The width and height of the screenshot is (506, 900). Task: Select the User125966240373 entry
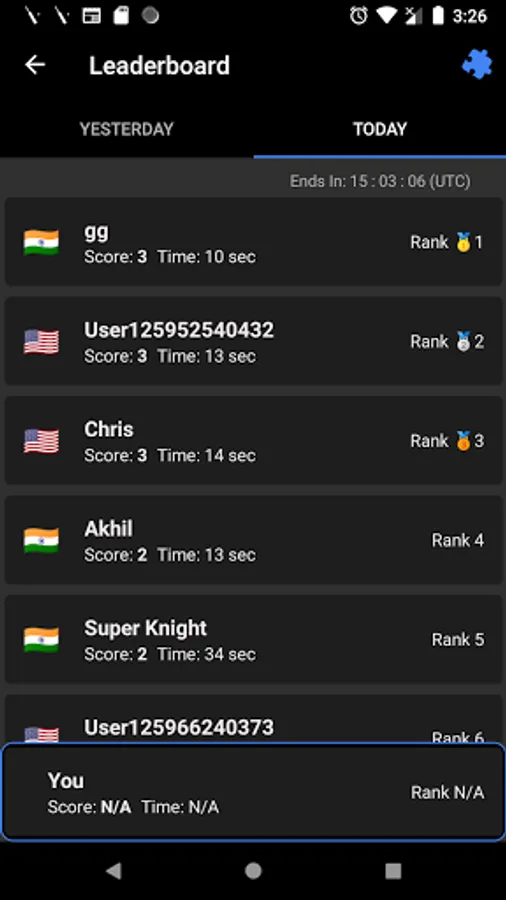pos(254,719)
